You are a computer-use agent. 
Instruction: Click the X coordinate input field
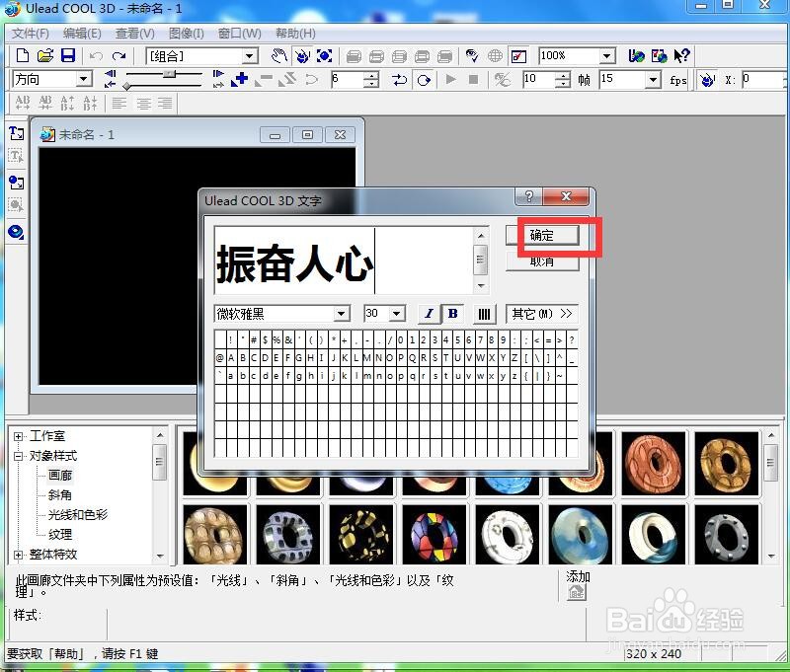pyautogui.click(x=763, y=80)
